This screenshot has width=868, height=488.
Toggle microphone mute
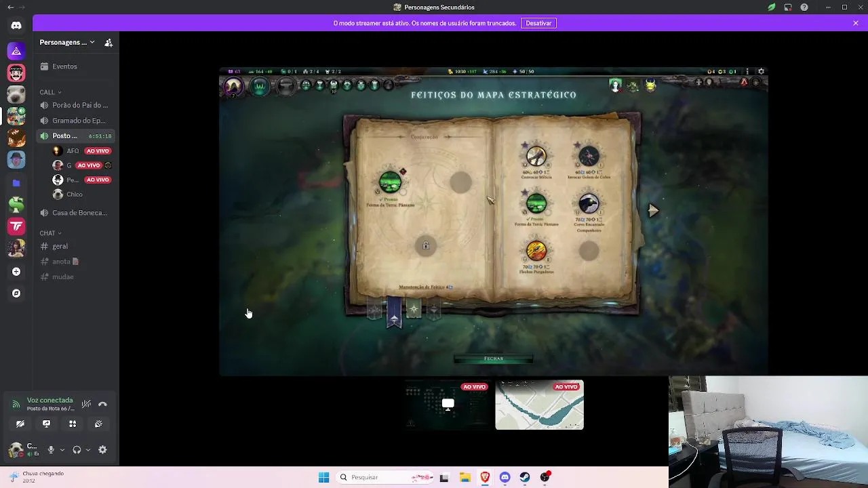click(x=51, y=450)
